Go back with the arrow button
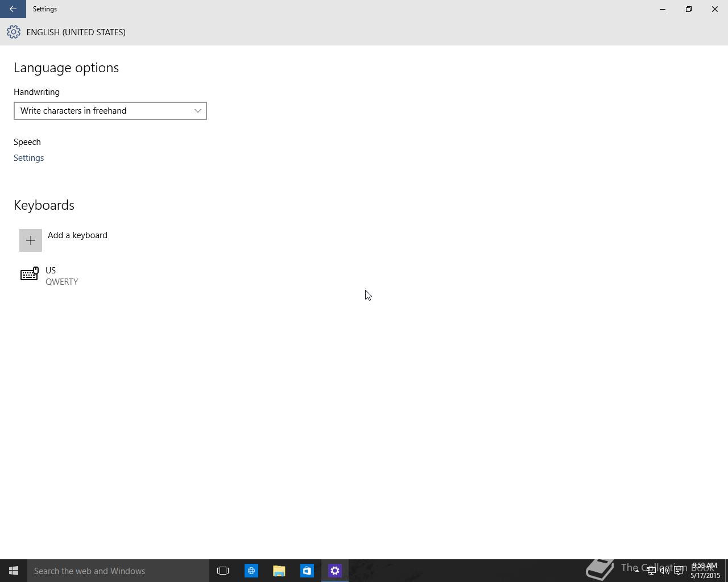Screen dimensions: 728x582 click(x=13, y=9)
